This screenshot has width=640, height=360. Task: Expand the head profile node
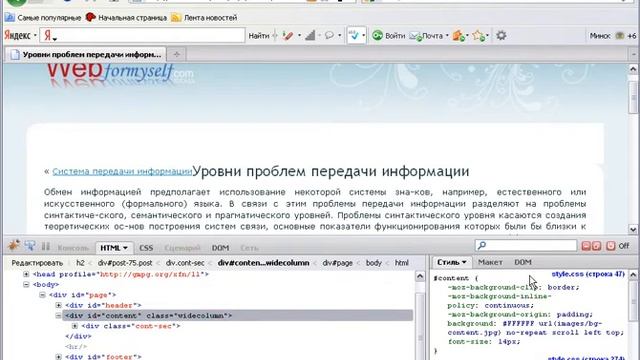coord(26,274)
